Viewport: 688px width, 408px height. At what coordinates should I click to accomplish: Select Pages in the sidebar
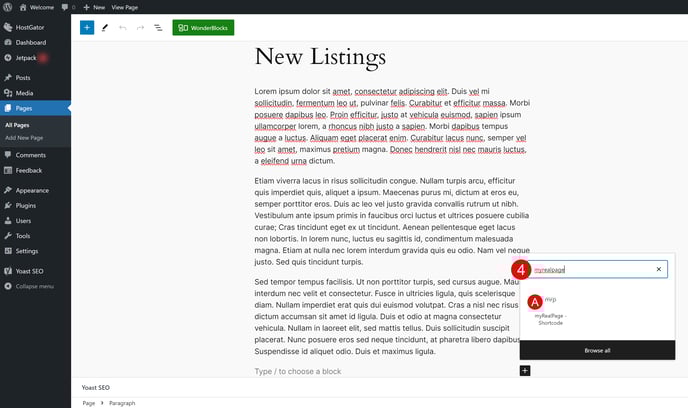[35, 108]
